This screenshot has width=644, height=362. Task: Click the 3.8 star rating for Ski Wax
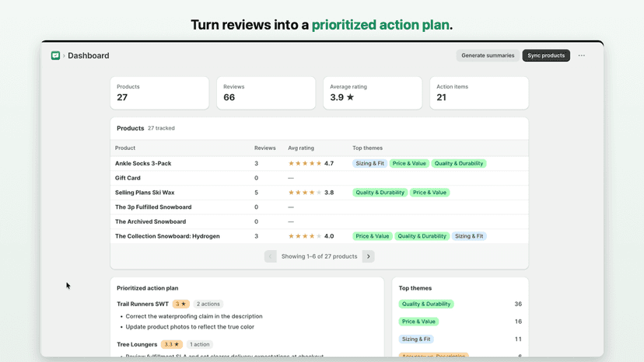coord(311,193)
